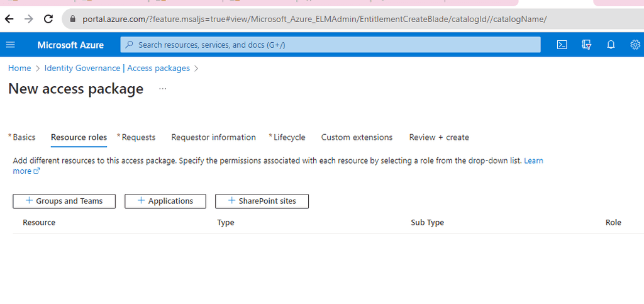This screenshot has height=304, width=644.
Task: Open the ellipsis menu beside New access package
Action: (163, 89)
